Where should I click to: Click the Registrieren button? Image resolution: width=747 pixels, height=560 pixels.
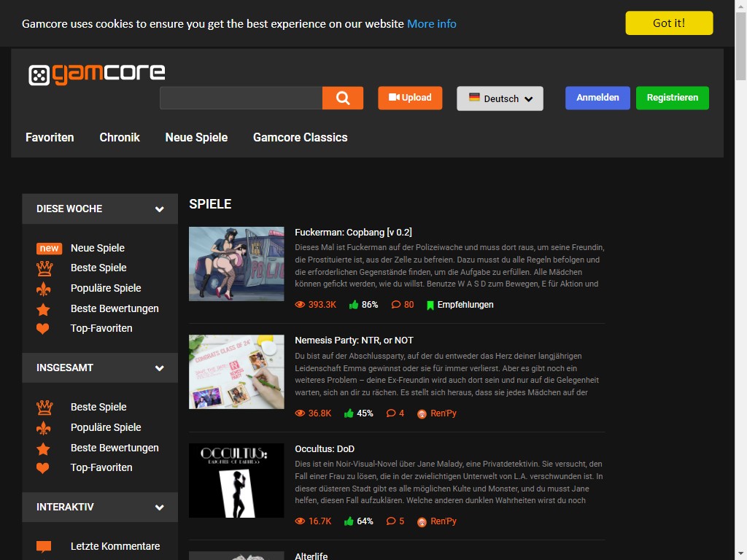pos(672,98)
